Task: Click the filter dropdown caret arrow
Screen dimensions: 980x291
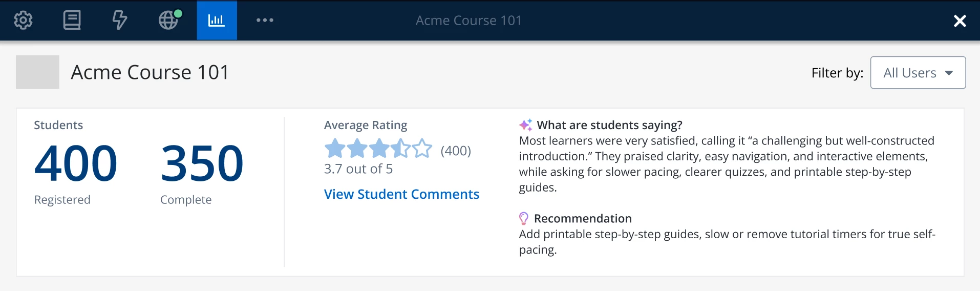Action: click(x=949, y=73)
